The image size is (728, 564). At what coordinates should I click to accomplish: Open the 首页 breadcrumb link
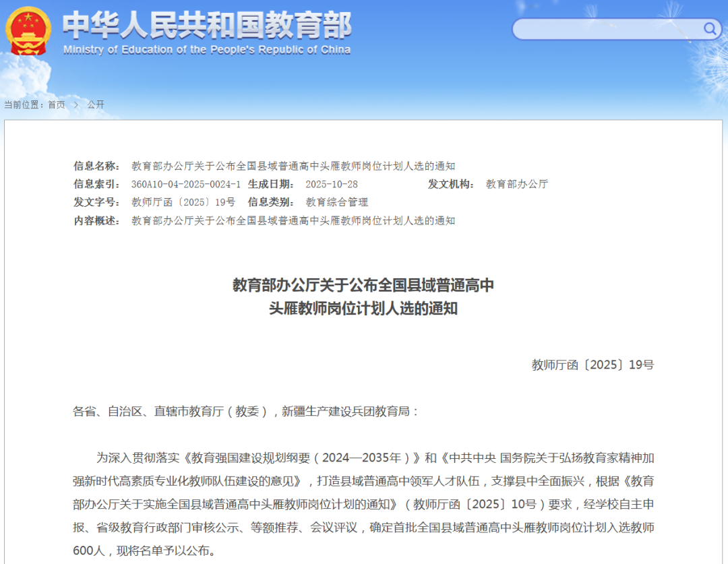click(x=57, y=104)
